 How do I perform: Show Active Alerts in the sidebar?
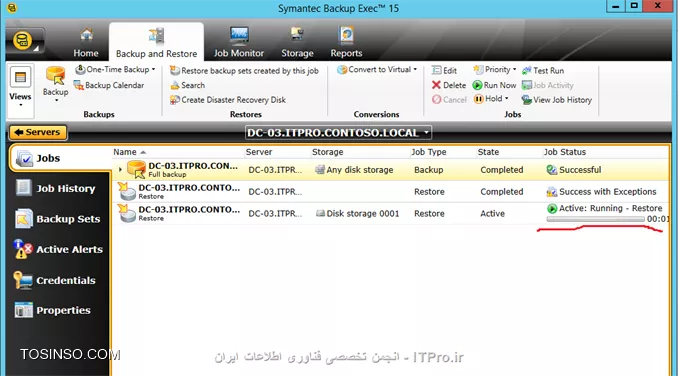pos(58,249)
